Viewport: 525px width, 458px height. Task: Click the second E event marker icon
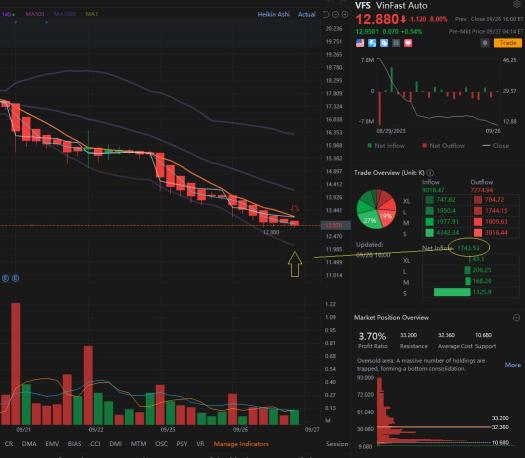tap(15, 278)
